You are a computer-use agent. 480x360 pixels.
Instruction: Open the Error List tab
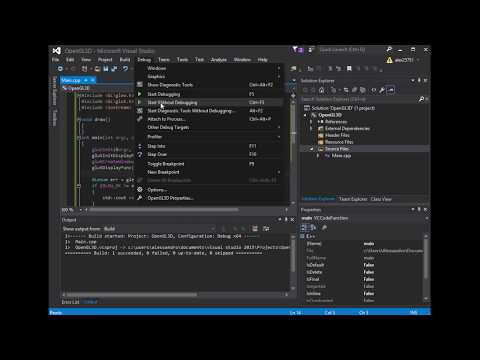(x=70, y=302)
